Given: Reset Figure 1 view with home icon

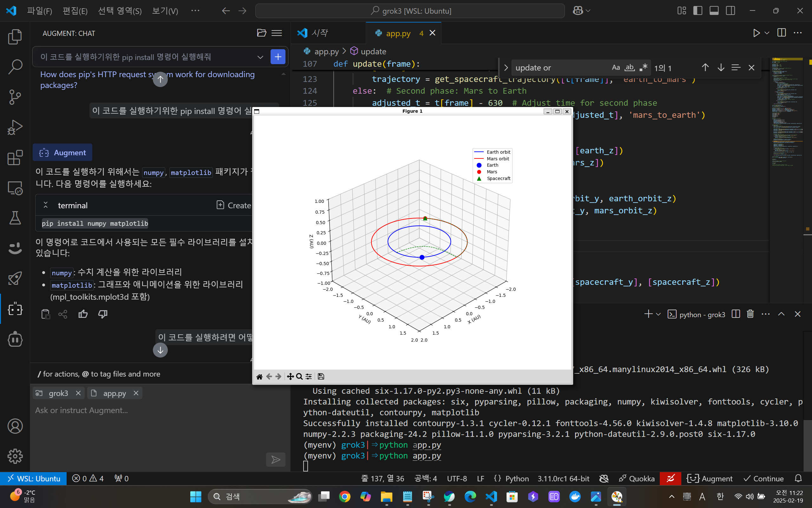Looking at the screenshot, I should [x=259, y=376].
